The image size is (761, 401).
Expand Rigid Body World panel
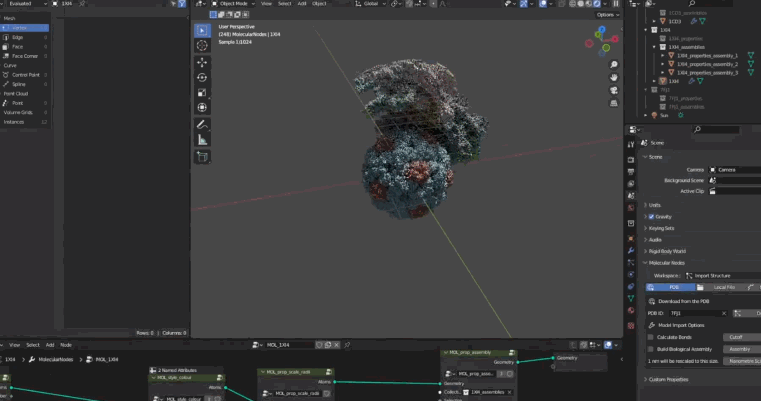(667, 251)
